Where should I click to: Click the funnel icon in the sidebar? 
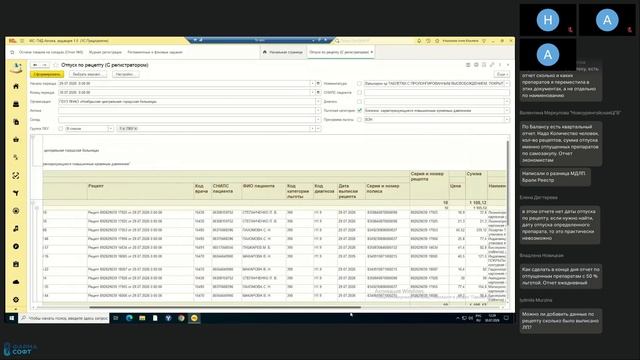(x=16, y=193)
